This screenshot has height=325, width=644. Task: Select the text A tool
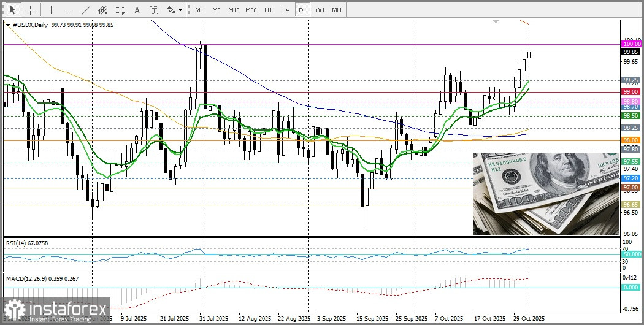pos(137,10)
